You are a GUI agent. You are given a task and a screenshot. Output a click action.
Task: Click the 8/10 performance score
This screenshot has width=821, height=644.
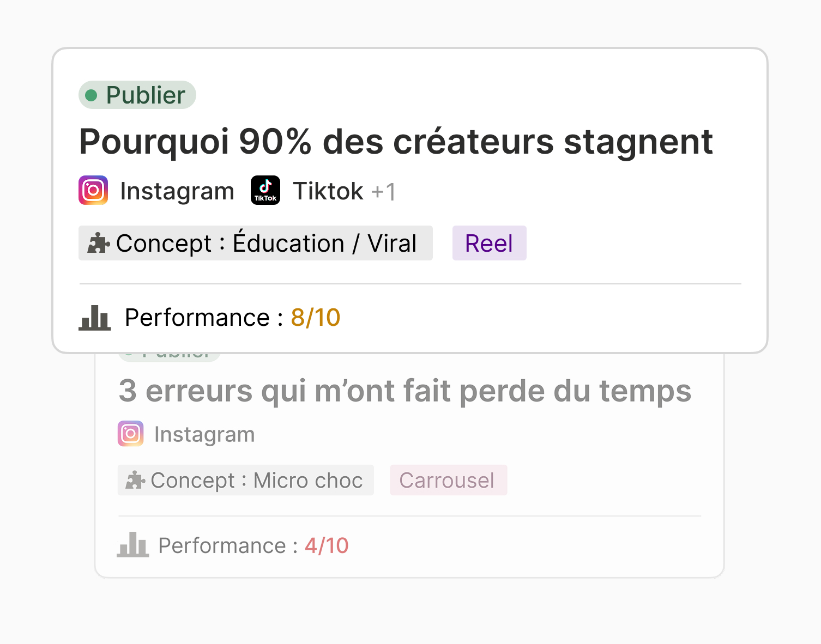315,318
